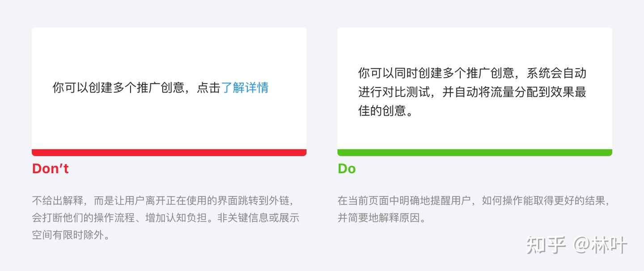Click the caption line starting 会打断他们的操作流程
The image size is (644, 271).
165,218
